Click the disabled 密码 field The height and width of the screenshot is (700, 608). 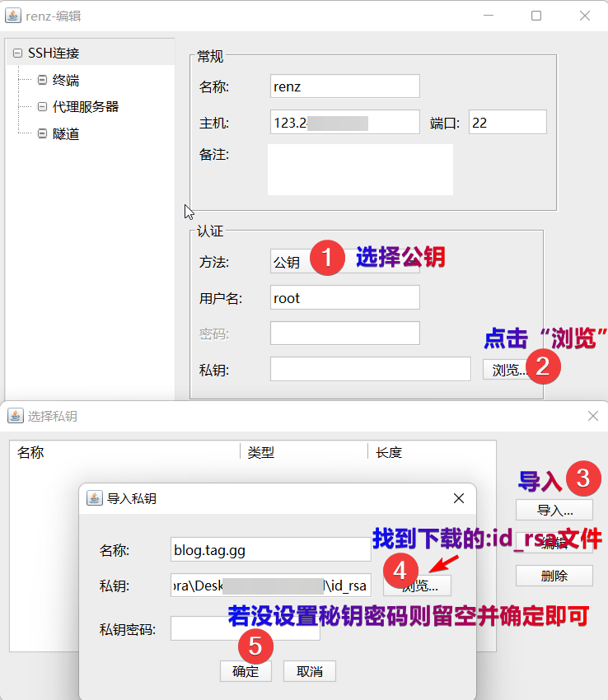pos(345,334)
